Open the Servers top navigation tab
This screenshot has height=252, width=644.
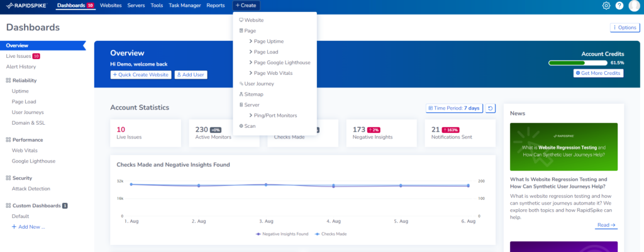(x=136, y=6)
